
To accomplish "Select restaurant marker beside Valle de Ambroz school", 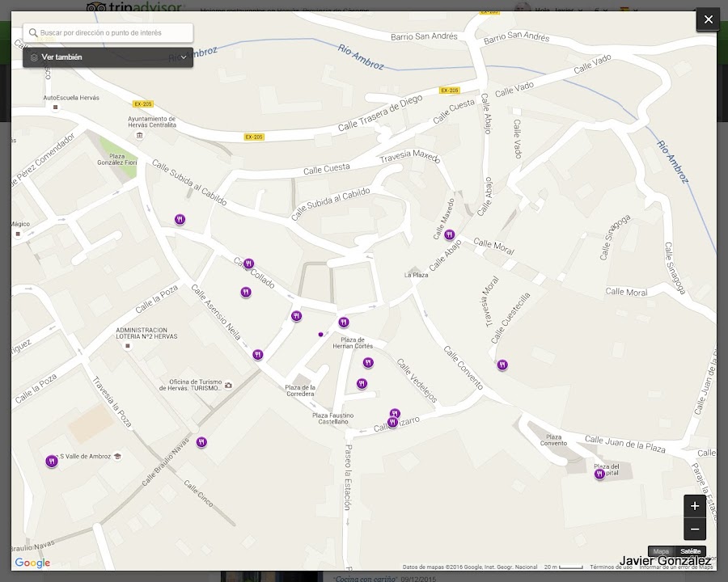I will point(52,462).
